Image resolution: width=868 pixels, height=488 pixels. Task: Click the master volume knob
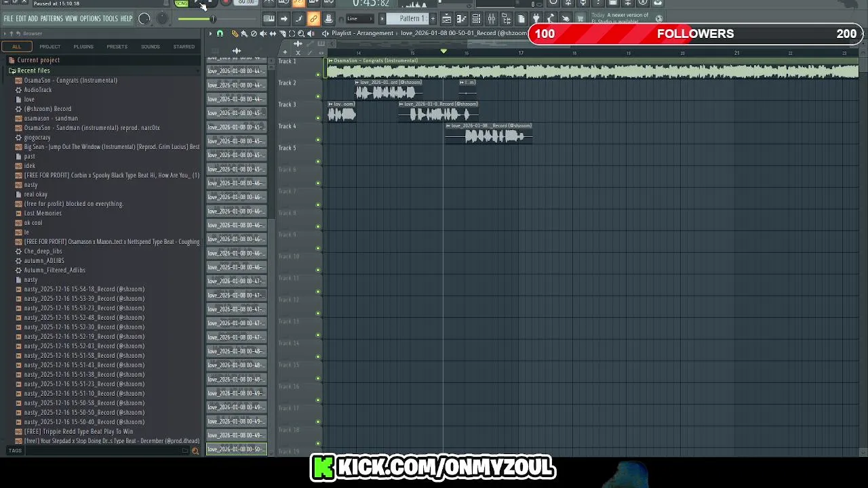(144, 18)
